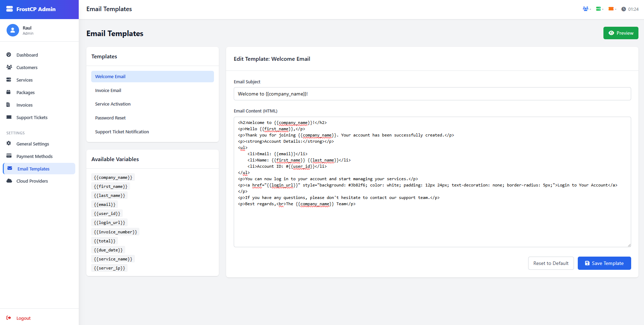Open Payment Methods via its card icon
The width and height of the screenshot is (644, 325).
9,156
